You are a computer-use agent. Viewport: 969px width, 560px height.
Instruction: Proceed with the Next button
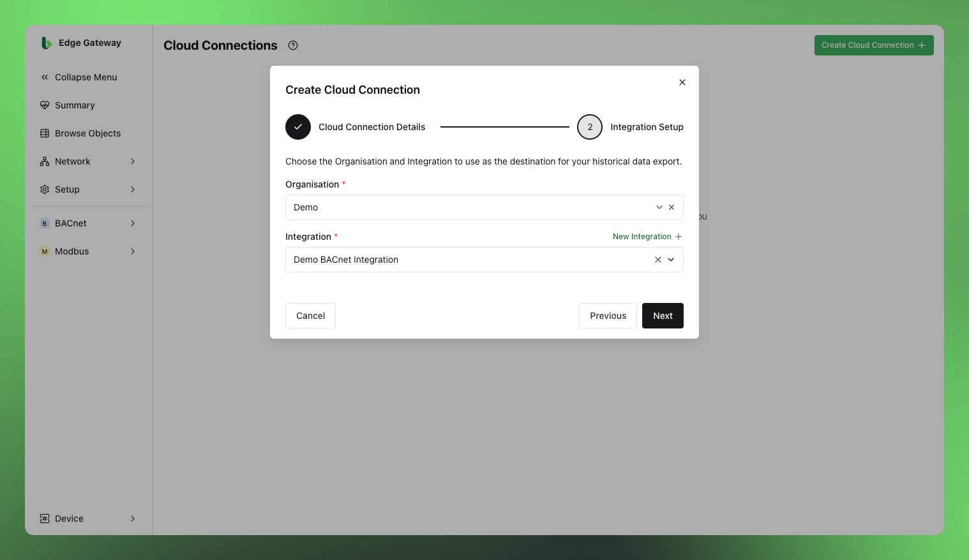pyautogui.click(x=663, y=316)
